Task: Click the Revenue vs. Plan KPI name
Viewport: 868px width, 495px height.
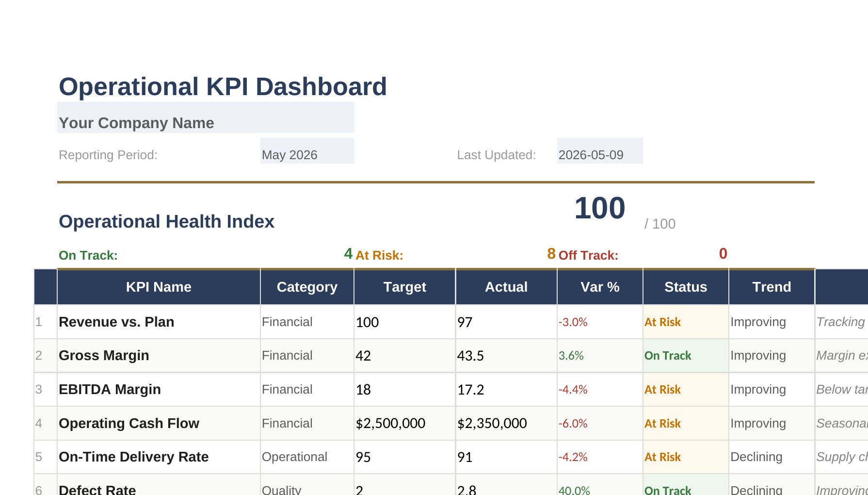Action: 116,322
